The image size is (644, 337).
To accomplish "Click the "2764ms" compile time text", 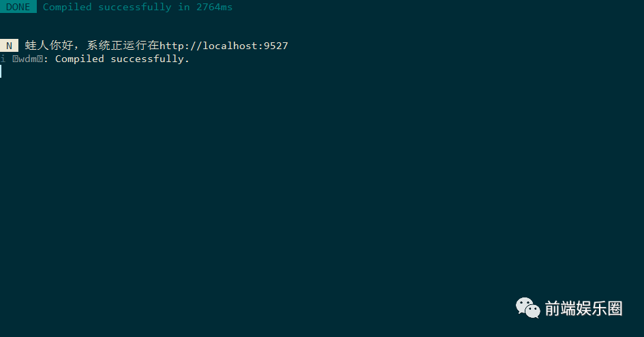I will point(214,7).
